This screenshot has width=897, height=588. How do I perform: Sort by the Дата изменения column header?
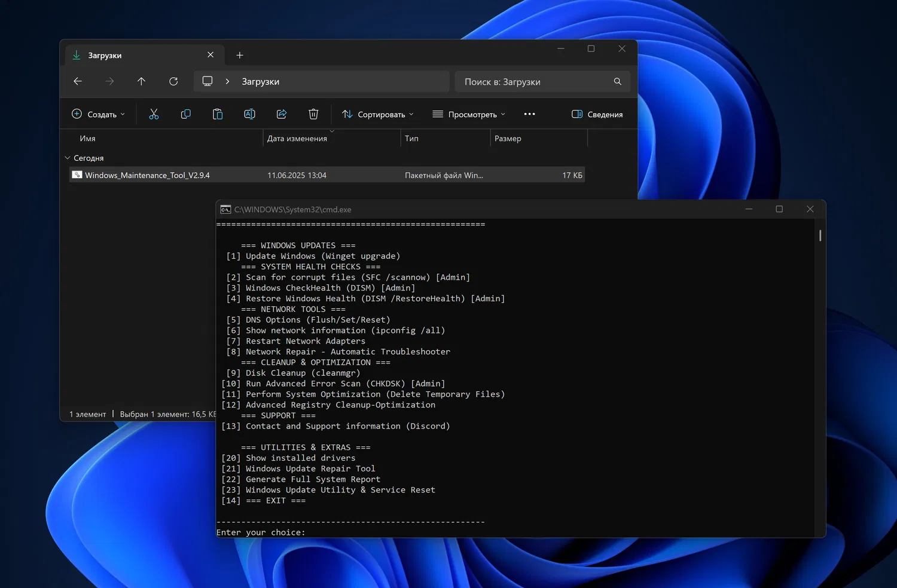[x=297, y=139]
